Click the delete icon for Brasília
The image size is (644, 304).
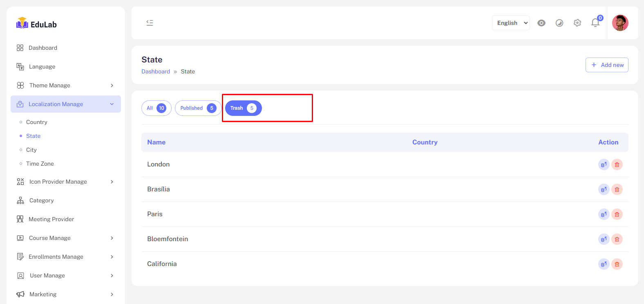(617, 189)
